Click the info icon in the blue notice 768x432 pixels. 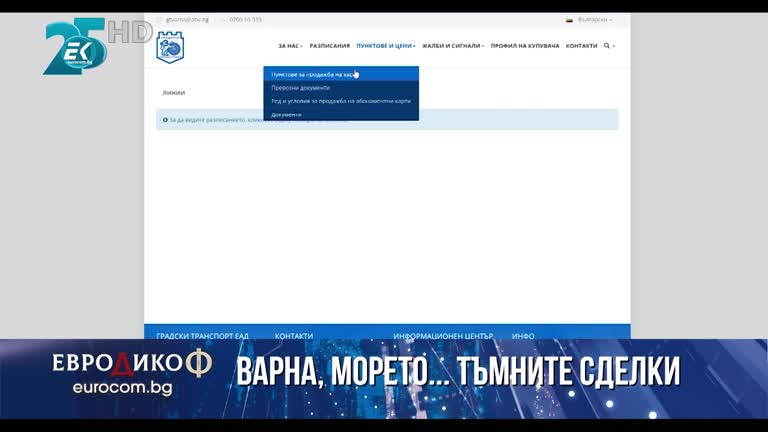coord(165,120)
